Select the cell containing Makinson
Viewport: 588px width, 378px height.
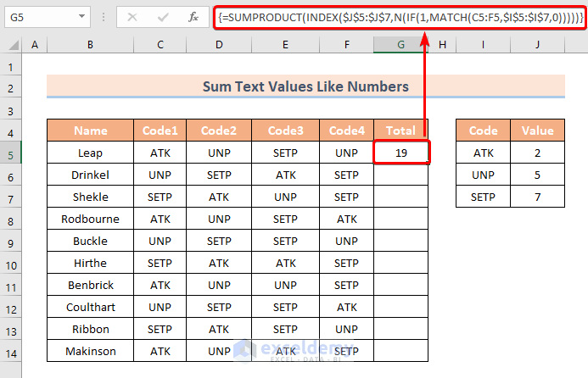[91, 351]
